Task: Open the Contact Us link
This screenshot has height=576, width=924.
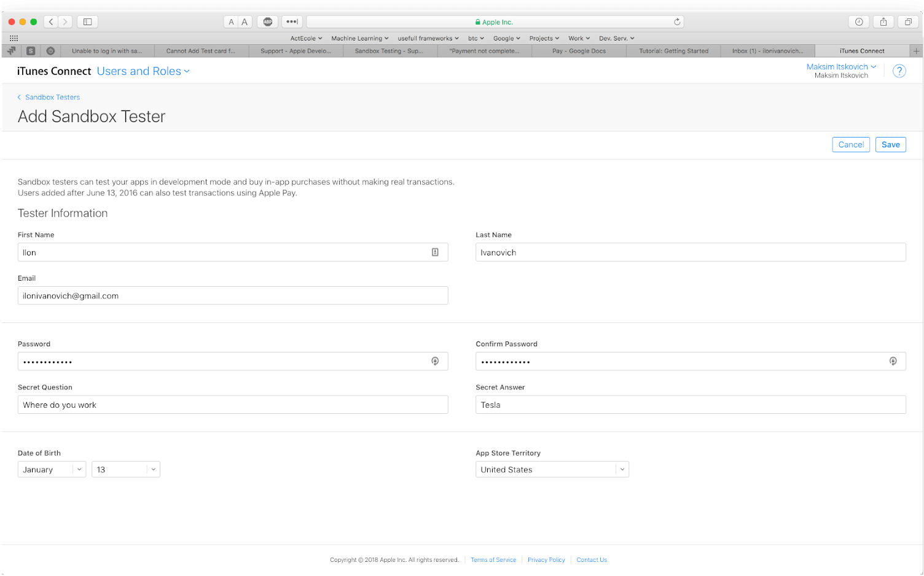Action: pos(592,560)
